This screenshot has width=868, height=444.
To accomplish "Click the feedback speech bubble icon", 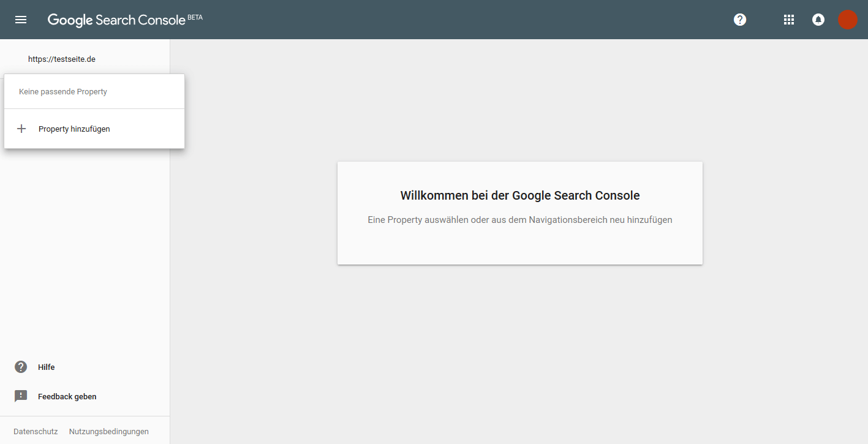I will pyautogui.click(x=21, y=396).
